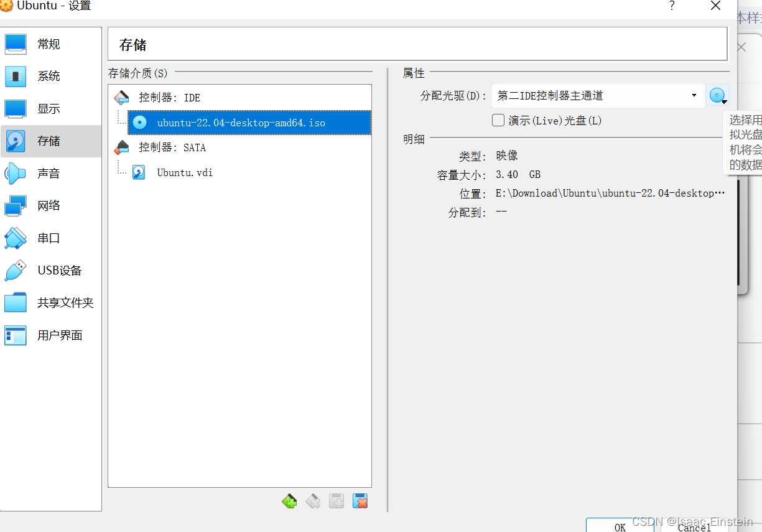Screen dimensions: 762x532
Task: Click the 用户界面 interface icon
Action: (16, 335)
